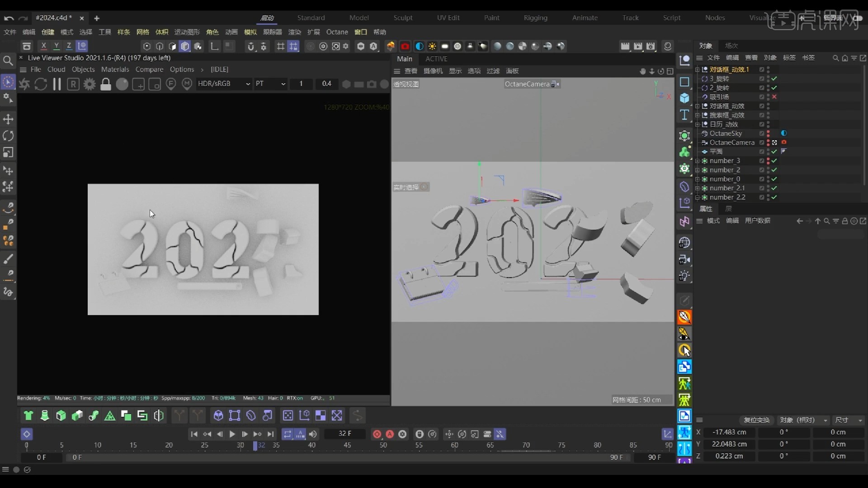
Task: Jump to the start of the animation
Action: pyautogui.click(x=194, y=434)
